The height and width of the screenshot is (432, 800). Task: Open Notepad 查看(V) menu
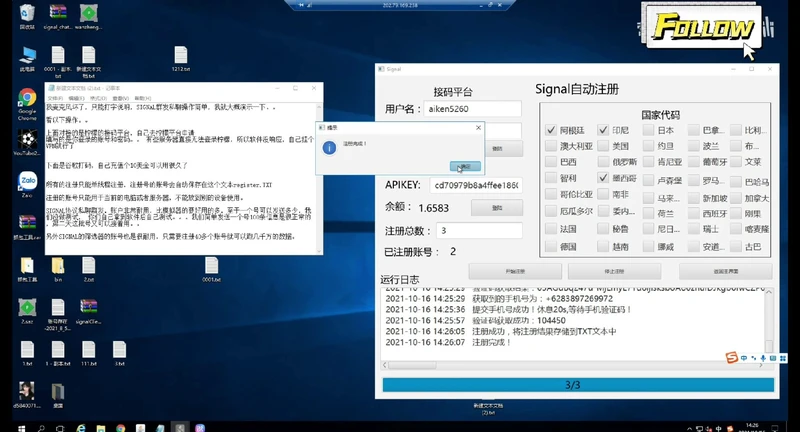click(x=120, y=98)
